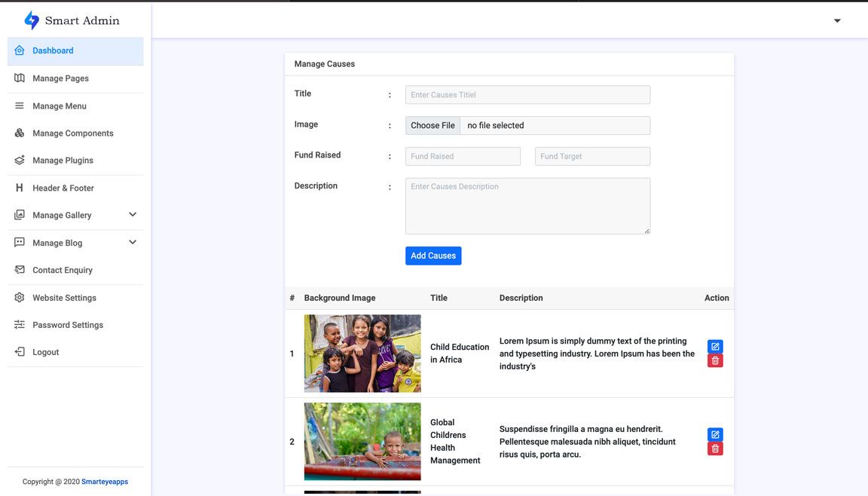Image resolution: width=868 pixels, height=496 pixels.
Task: Click the Fund Target input field
Action: [x=592, y=156]
